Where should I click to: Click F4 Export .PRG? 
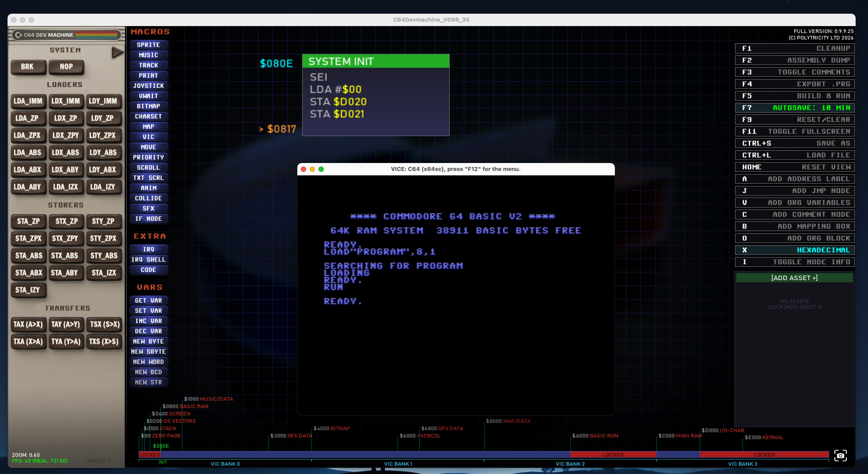coord(795,84)
